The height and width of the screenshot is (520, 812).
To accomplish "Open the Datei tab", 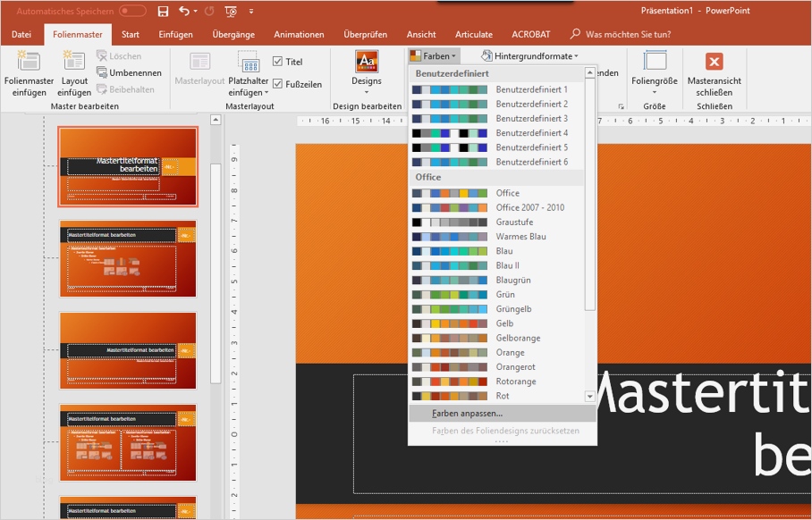I will (21, 35).
